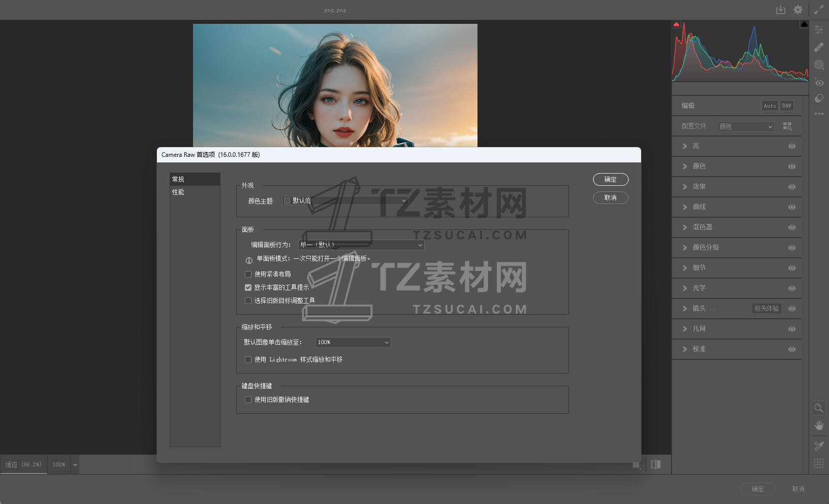Toggle visibility eye of the 颜色分级 panel

[792, 248]
